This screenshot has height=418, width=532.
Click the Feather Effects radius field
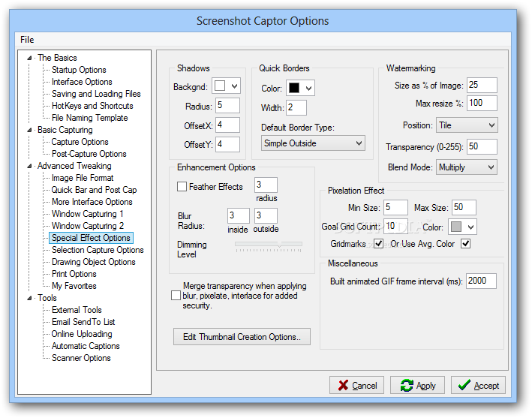point(266,185)
